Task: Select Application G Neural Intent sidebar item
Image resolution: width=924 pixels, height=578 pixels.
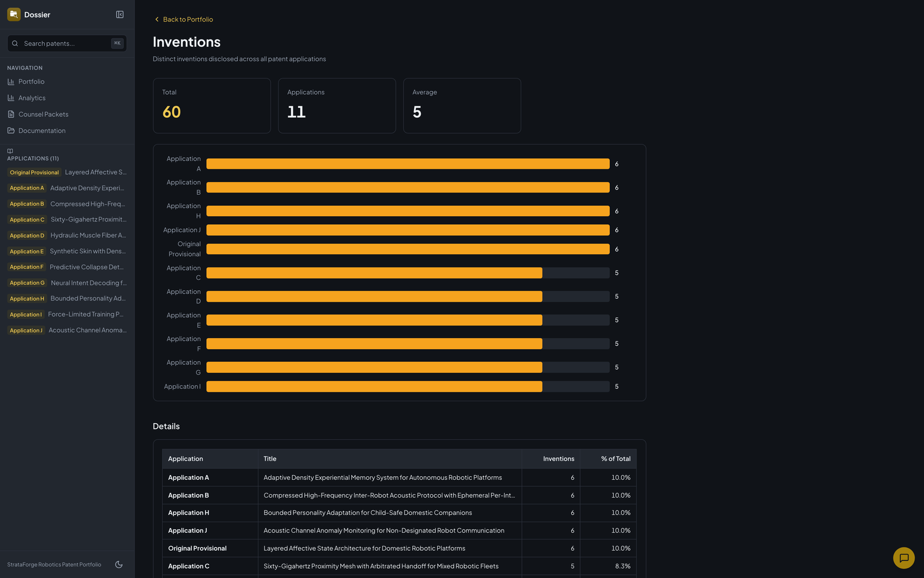Action: click(x=67, y=283)
